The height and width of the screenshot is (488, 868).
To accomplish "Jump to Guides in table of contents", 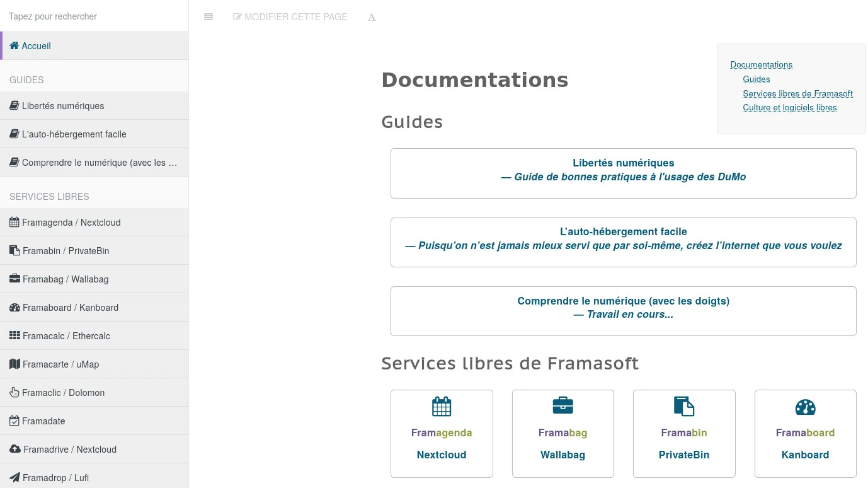I will coord(756,79).
